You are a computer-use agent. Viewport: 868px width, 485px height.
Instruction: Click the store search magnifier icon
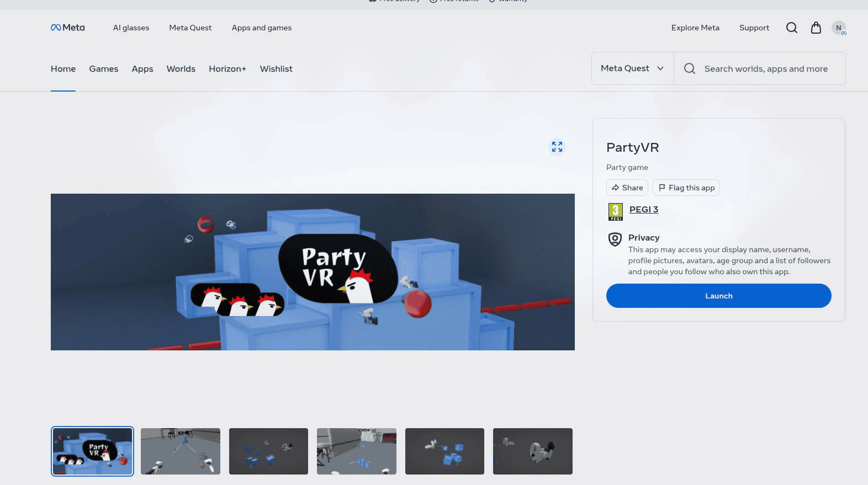tap(690, 68)
